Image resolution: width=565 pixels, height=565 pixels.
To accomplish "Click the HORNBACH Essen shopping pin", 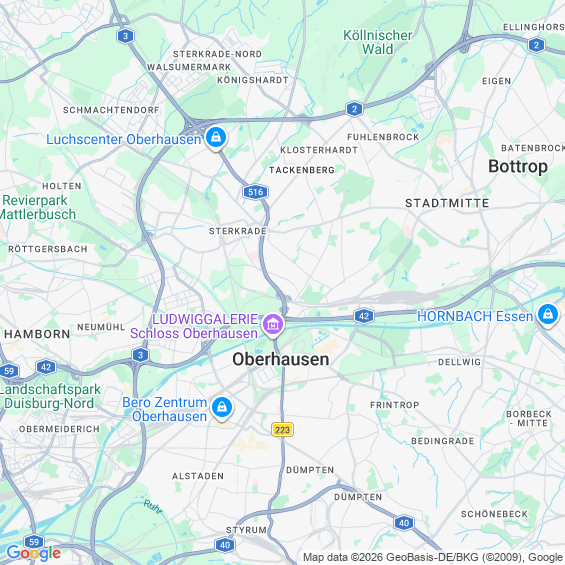I will (x=548, y=315).
